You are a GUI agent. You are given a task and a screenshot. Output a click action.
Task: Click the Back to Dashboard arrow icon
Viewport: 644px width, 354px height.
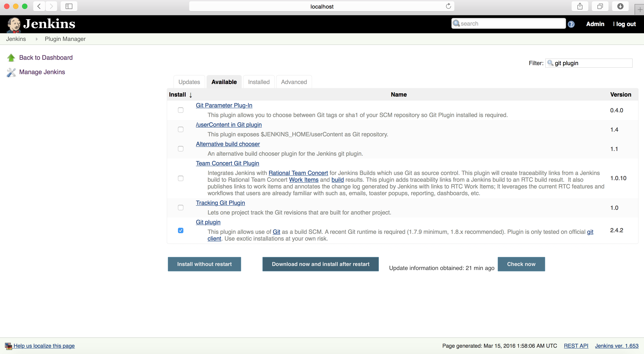11,58
